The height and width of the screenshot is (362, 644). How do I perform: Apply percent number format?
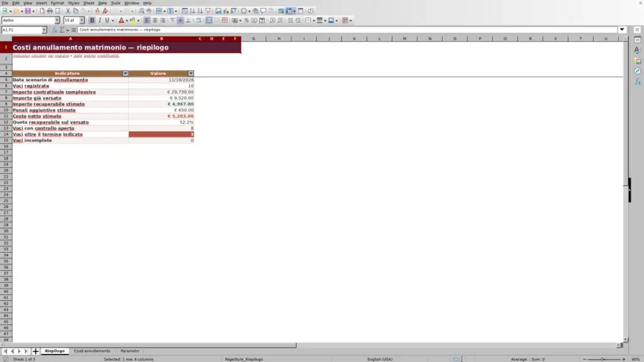[x=247, y=21]
